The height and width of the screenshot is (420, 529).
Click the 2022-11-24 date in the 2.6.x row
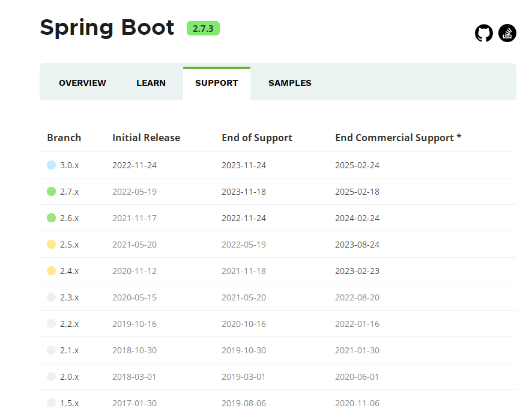pos(244,218)
